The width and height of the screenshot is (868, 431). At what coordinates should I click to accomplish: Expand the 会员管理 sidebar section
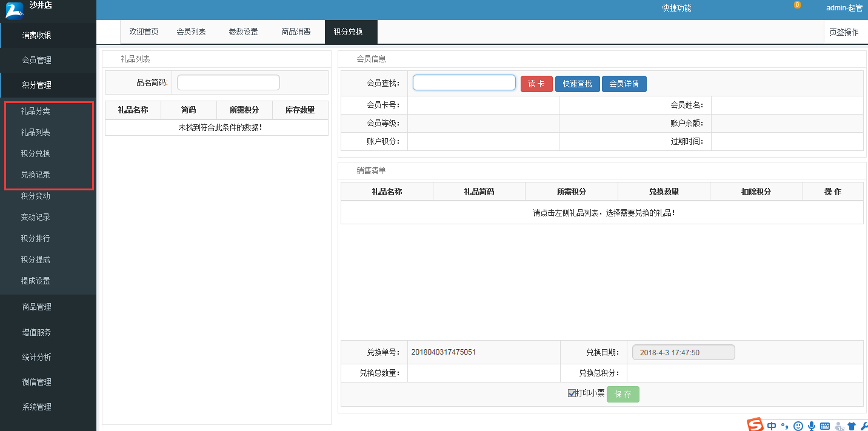(36, 60)
